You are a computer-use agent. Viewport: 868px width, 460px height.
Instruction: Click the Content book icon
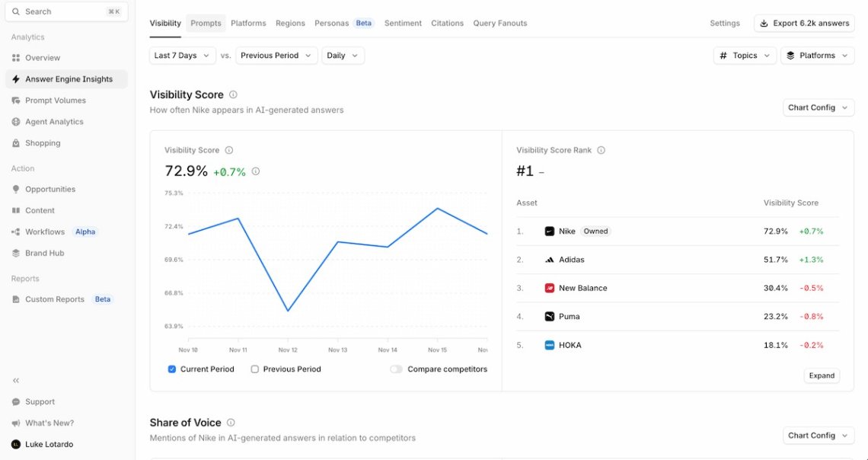click(x=15, y=210)
